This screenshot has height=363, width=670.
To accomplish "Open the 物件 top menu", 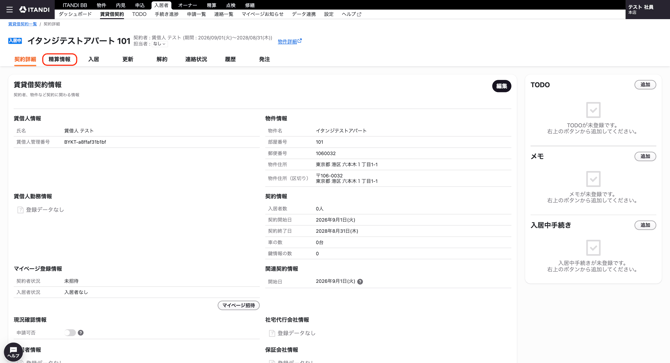I will click(101, 5).
